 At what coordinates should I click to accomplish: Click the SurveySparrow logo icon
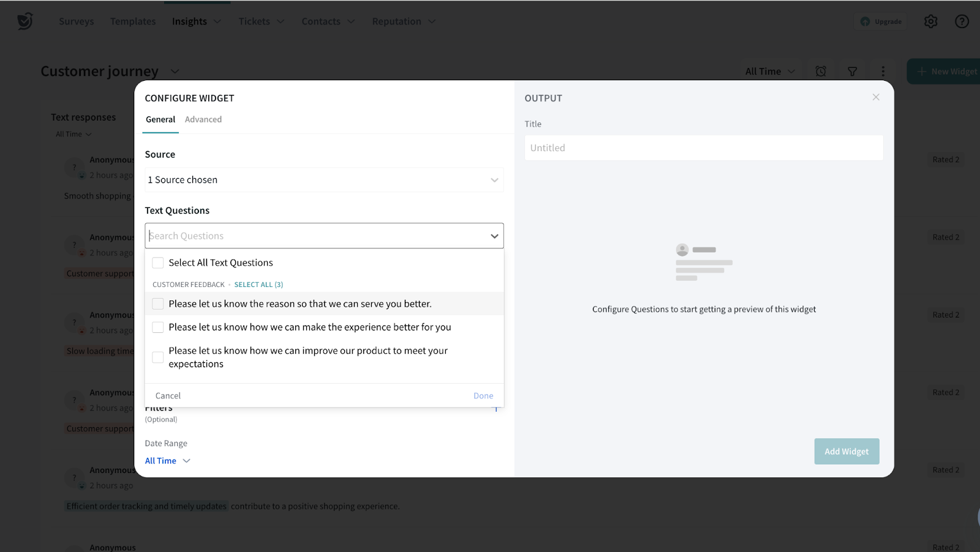pos(25,21)
